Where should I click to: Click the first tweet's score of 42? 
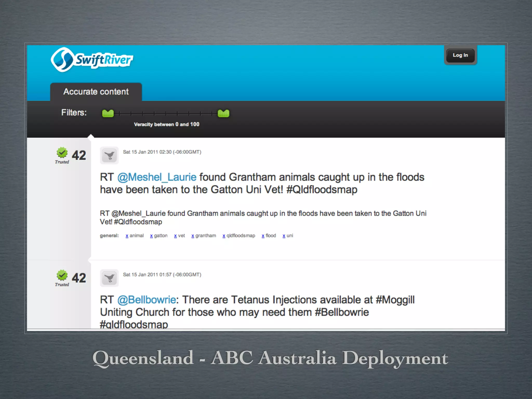(79, 155)
